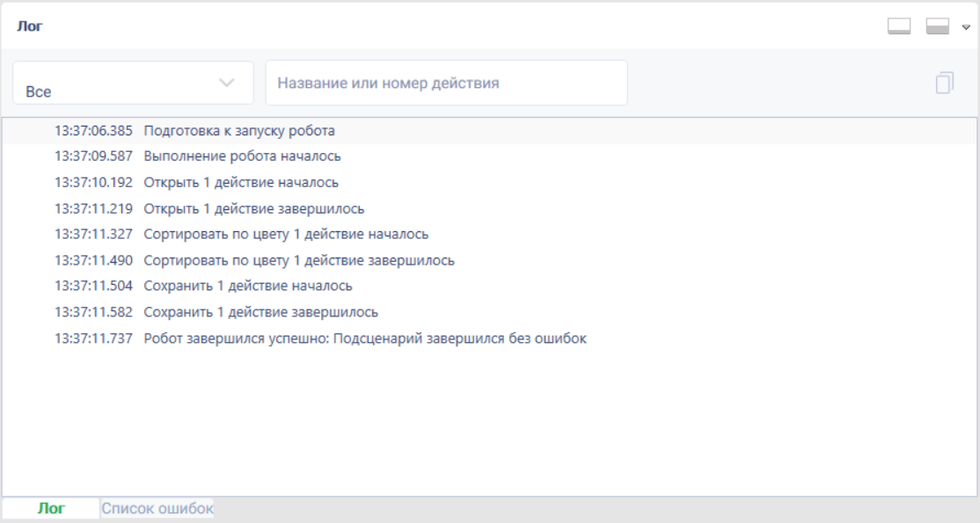Focus the action name or number search field

(x=446, y=83)
